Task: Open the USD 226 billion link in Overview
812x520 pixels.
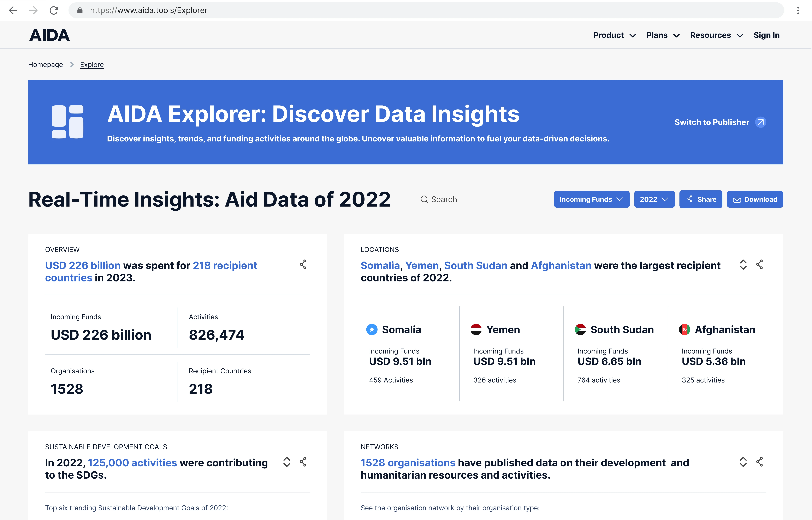Action: tap(83, 265)
